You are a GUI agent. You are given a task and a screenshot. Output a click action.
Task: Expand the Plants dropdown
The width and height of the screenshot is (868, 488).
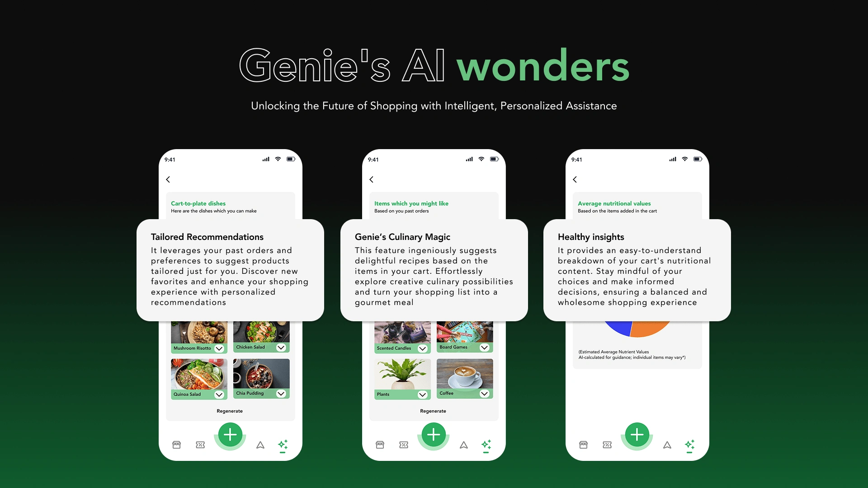pos(422,394)
